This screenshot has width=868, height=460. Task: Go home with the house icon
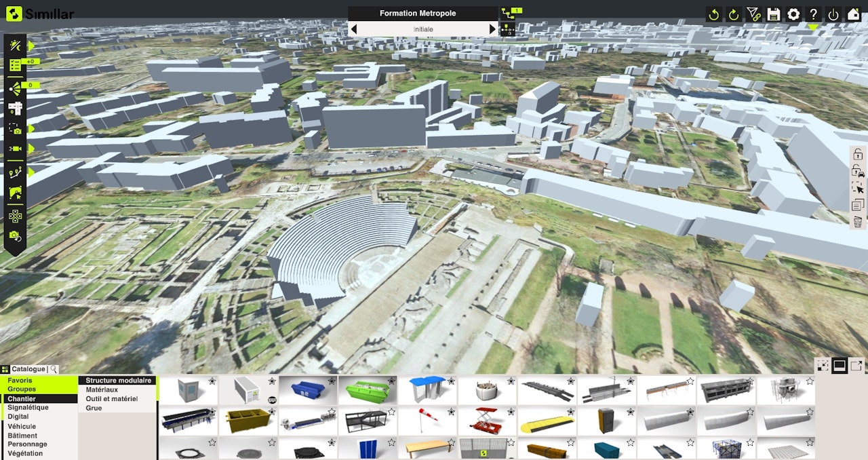click(853, 14)
